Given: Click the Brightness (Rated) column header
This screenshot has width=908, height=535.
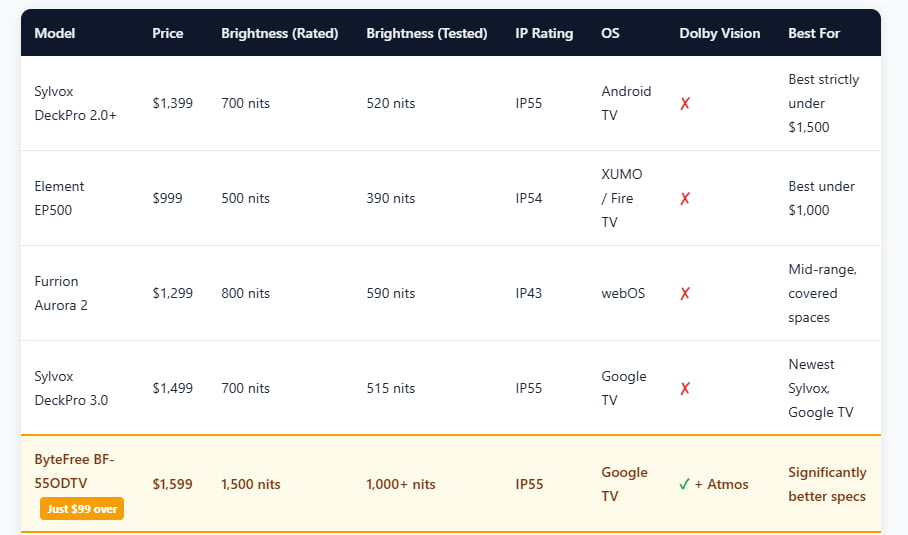Looking at the screenshot, I should (280, 33).
